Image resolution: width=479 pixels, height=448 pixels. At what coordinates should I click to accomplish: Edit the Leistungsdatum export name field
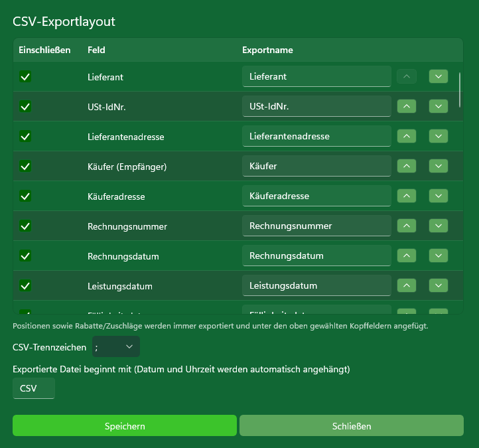[316, 285]
